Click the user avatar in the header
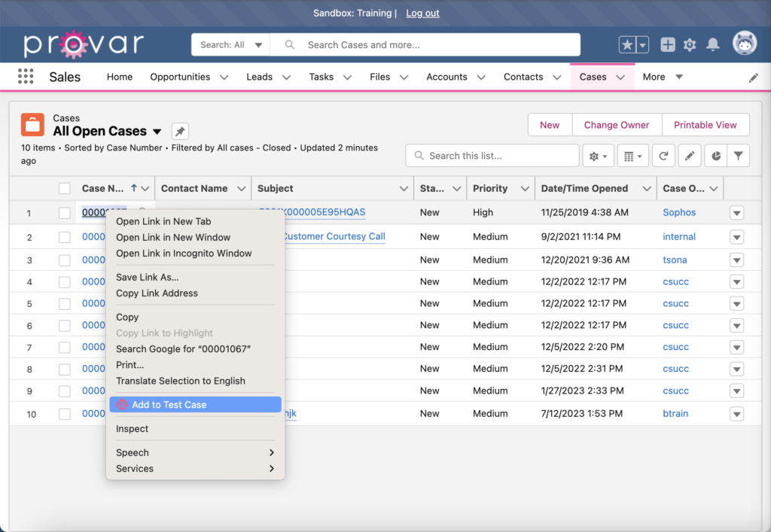 tap(745, 44)
